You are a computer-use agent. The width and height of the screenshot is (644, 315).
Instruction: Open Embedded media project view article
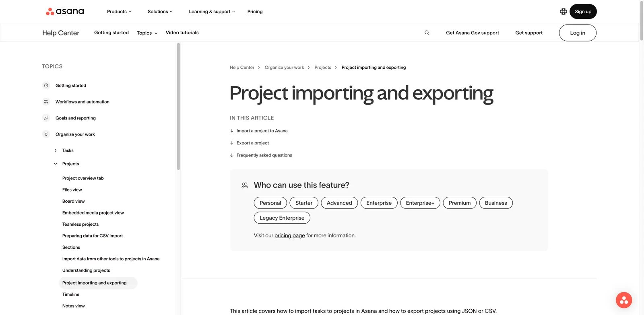(93, 213)
